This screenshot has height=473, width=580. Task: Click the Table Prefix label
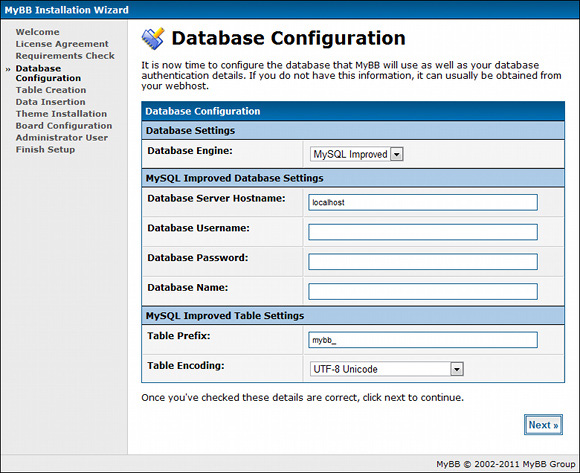tap(179, 336)
